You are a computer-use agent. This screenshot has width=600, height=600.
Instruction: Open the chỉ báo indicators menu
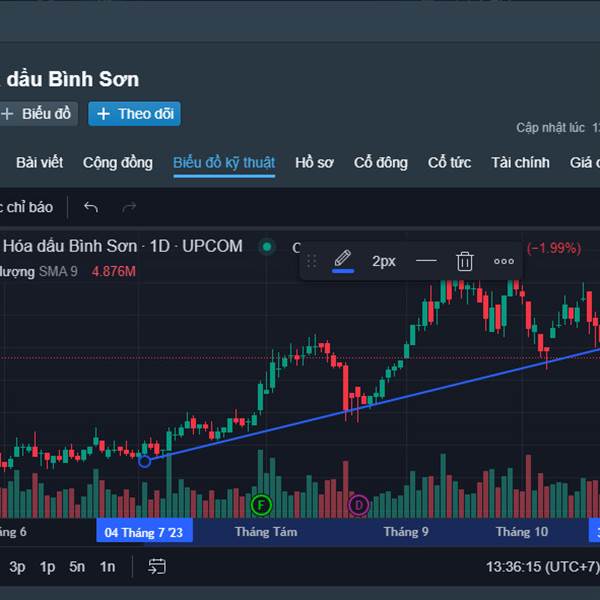[27, 207]
